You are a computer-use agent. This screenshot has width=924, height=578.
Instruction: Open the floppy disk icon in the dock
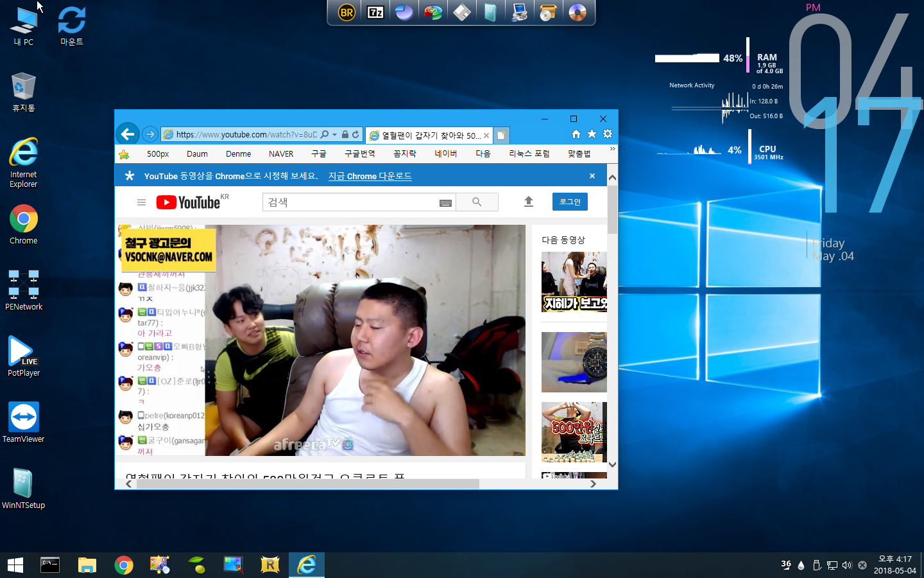point(462,12)
